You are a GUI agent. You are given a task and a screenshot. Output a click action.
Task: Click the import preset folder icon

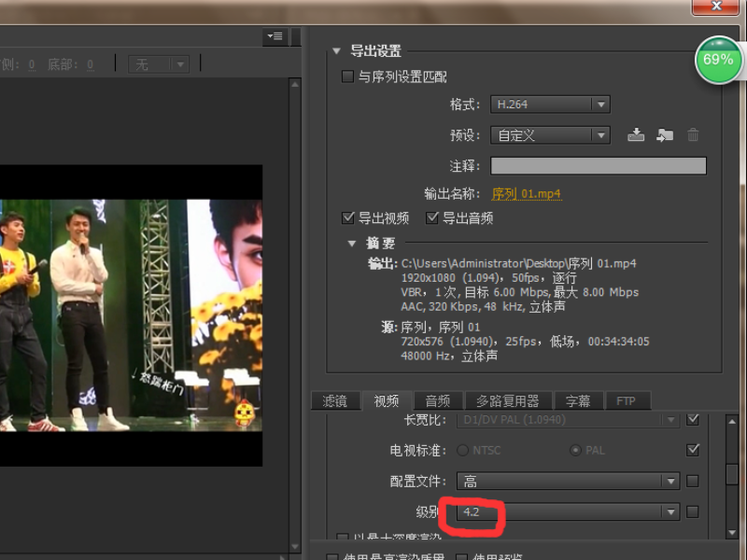[x=665, y=134]
